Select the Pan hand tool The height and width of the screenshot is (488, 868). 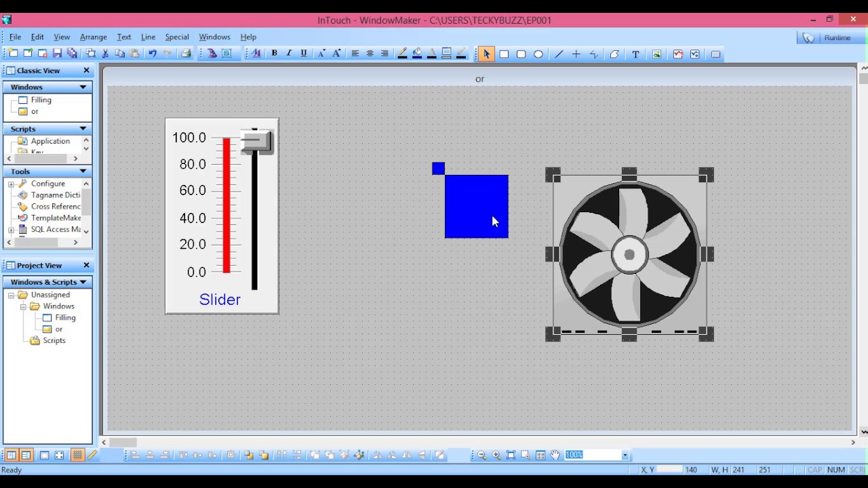point(555,455)
